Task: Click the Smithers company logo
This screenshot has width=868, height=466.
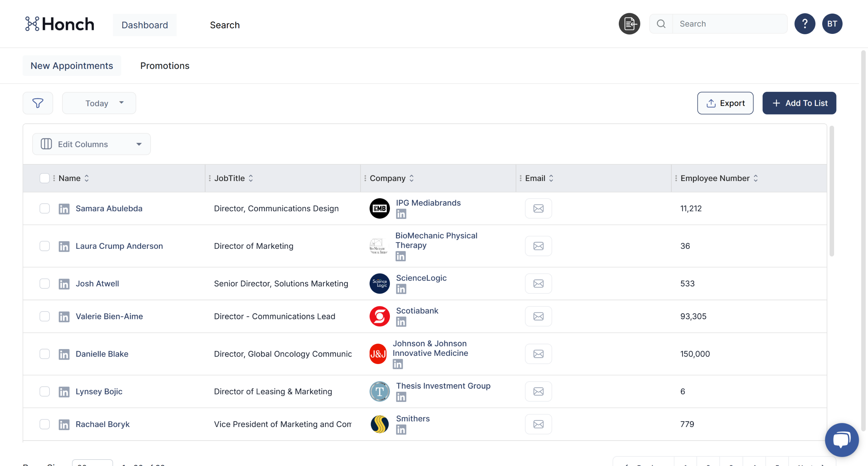Action: [379, 424]
